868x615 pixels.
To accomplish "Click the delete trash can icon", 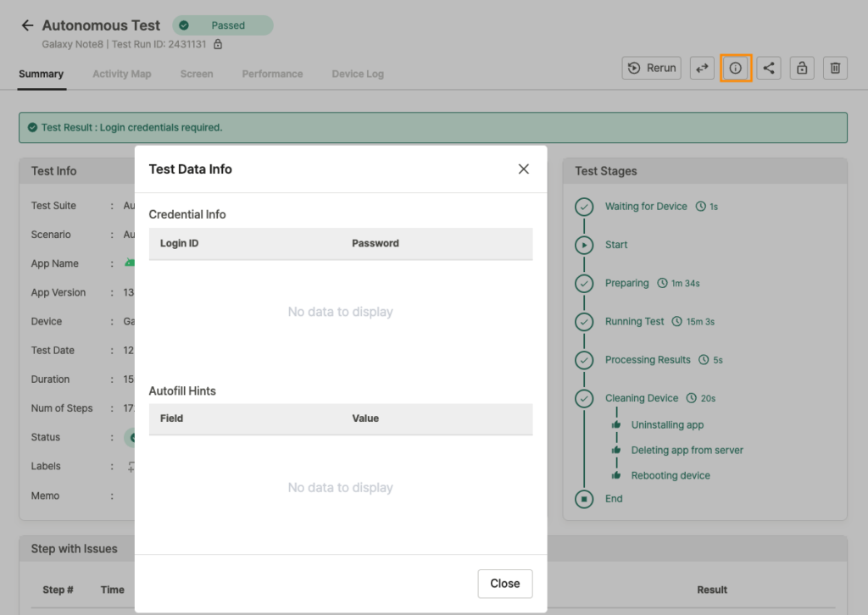I will click(835, 68).
